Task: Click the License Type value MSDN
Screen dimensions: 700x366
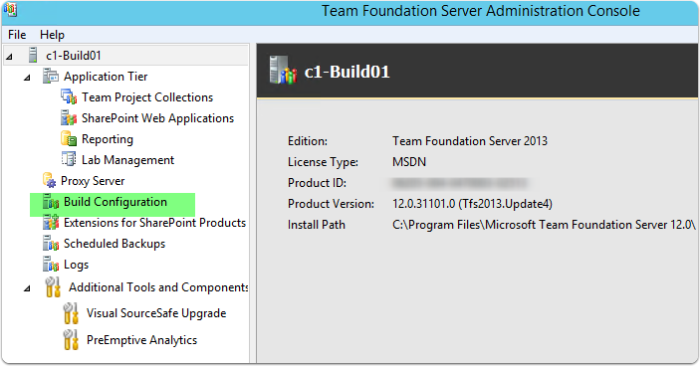Action: (409, 162)
